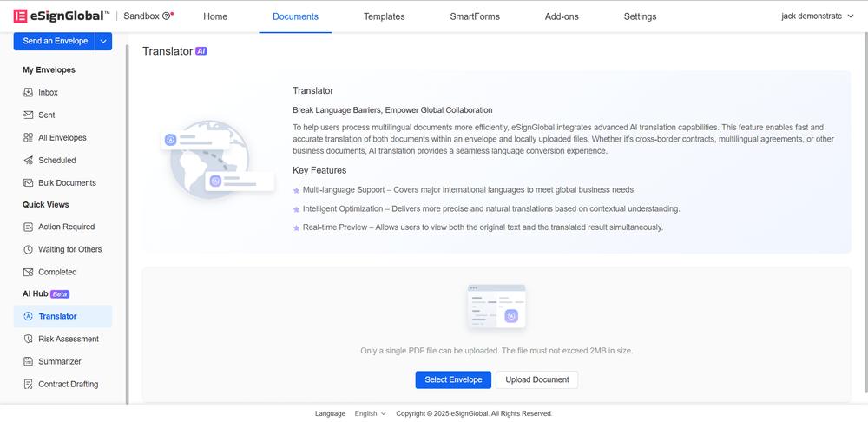Expand the Send an Envelope dropdown arrow
The image size is (868, 422).
[x=104, y=41]
